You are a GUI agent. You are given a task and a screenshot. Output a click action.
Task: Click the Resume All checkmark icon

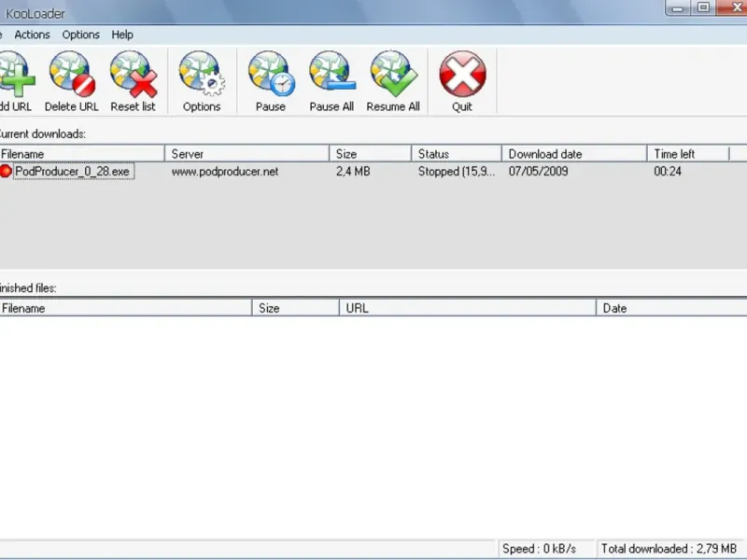click(x=393, y=74)
